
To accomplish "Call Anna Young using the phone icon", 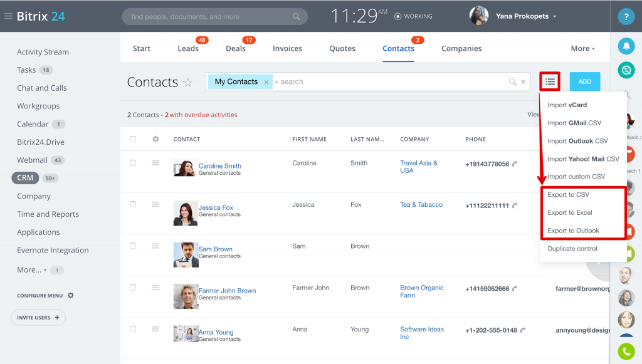I will (523, 330).
